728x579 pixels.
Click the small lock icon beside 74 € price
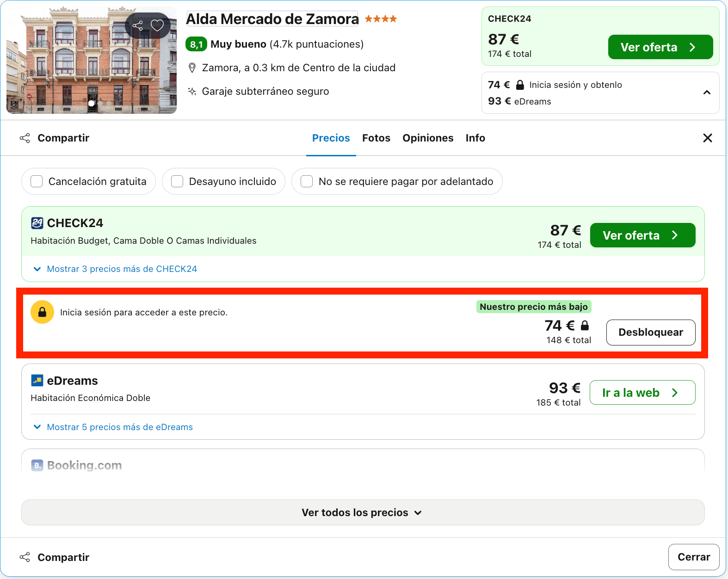pos(585,326)
